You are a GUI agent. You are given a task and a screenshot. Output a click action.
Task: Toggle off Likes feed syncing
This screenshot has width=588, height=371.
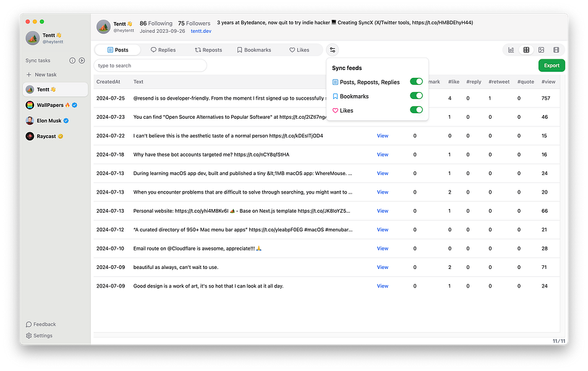coord(416,110)
